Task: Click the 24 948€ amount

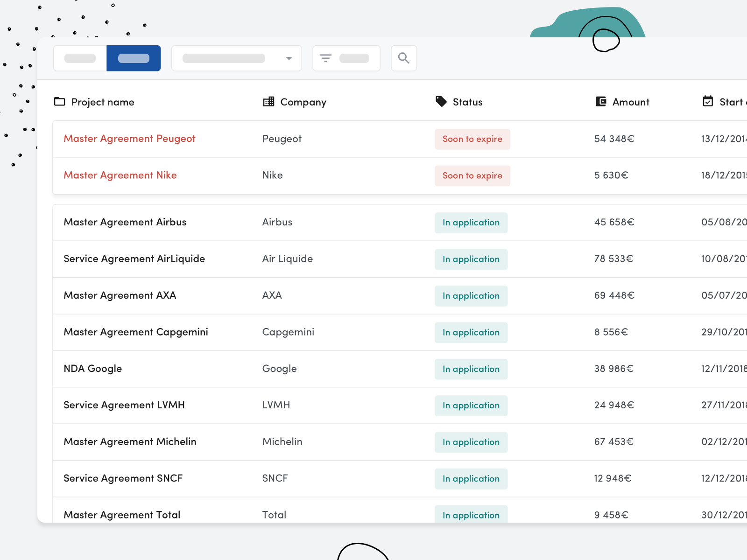Action: coord(614,406)
